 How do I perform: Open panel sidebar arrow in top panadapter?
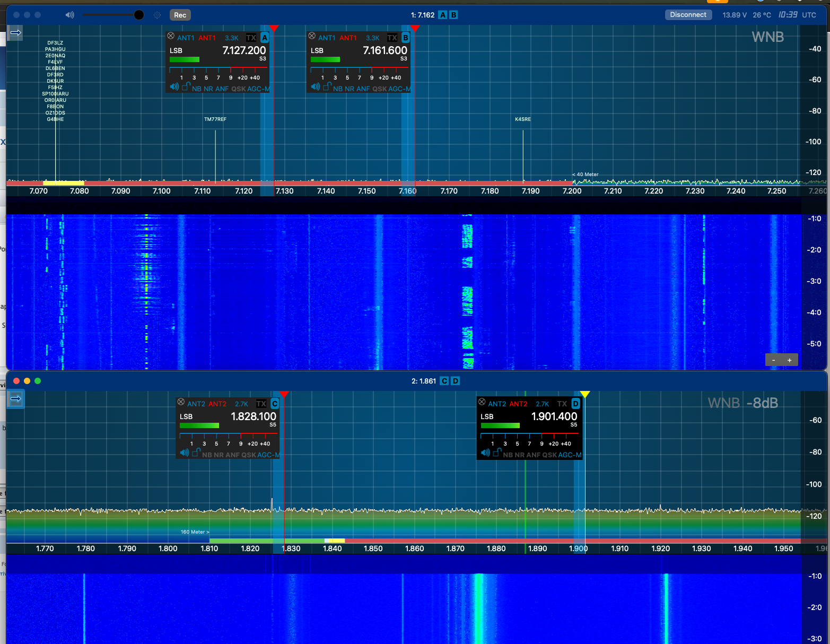coord(16,33)
